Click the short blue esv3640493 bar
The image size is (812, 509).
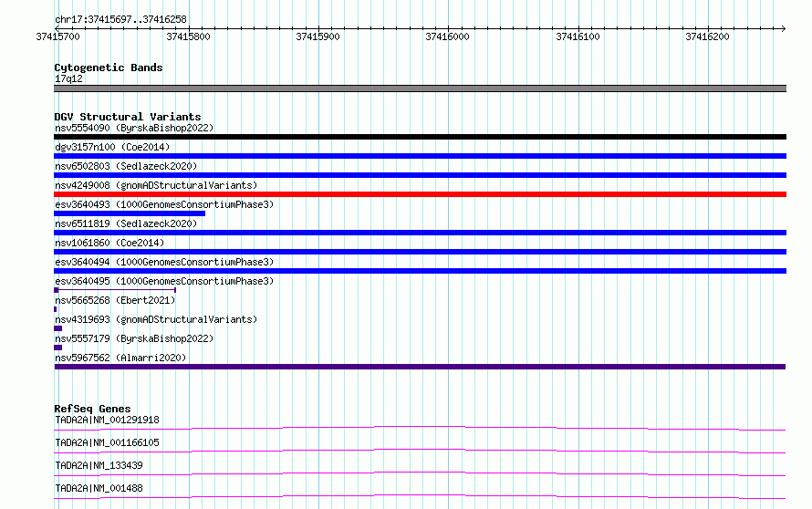[130, 213]
